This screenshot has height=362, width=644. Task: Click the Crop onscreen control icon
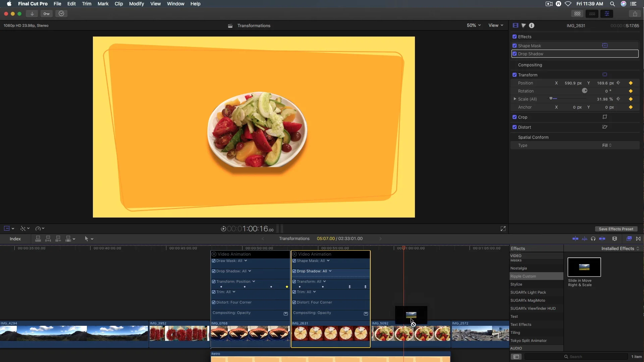point(605,117)
